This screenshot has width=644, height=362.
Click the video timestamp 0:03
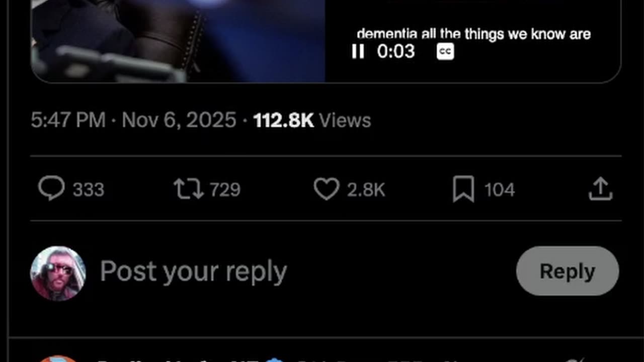click(x=396, y=51)
